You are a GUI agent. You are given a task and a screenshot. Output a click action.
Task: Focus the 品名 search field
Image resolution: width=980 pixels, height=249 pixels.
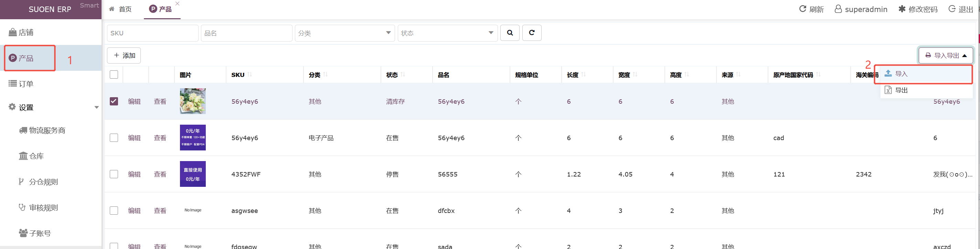[246, 33]
